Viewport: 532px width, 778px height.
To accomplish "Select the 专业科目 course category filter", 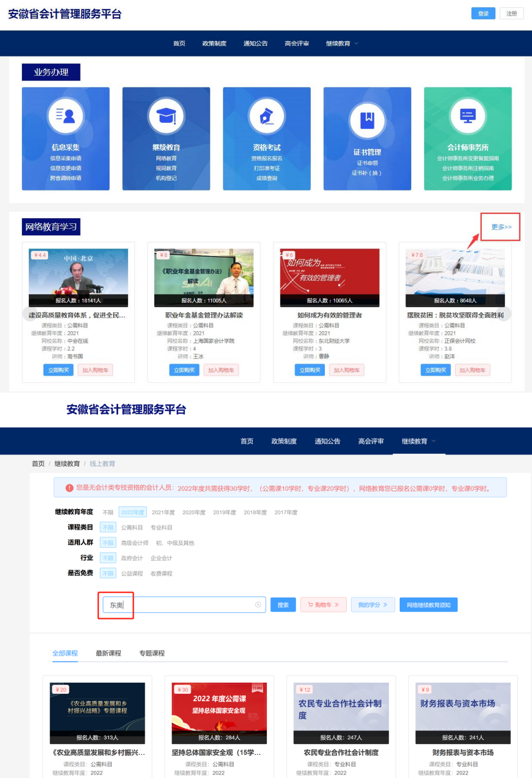I will (161, 528).
